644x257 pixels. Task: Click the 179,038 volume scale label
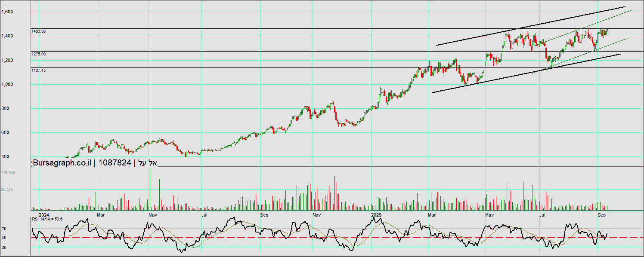click(x=8, y=172)
